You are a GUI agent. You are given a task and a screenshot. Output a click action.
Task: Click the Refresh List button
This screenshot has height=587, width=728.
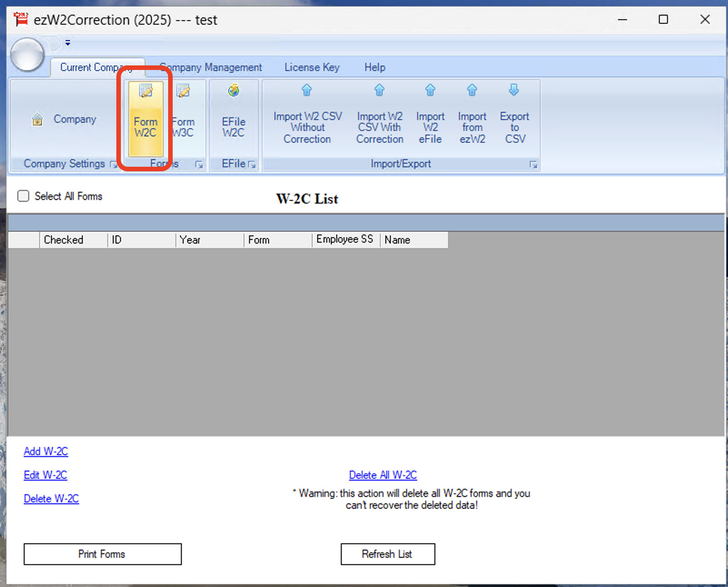[387, 554]
